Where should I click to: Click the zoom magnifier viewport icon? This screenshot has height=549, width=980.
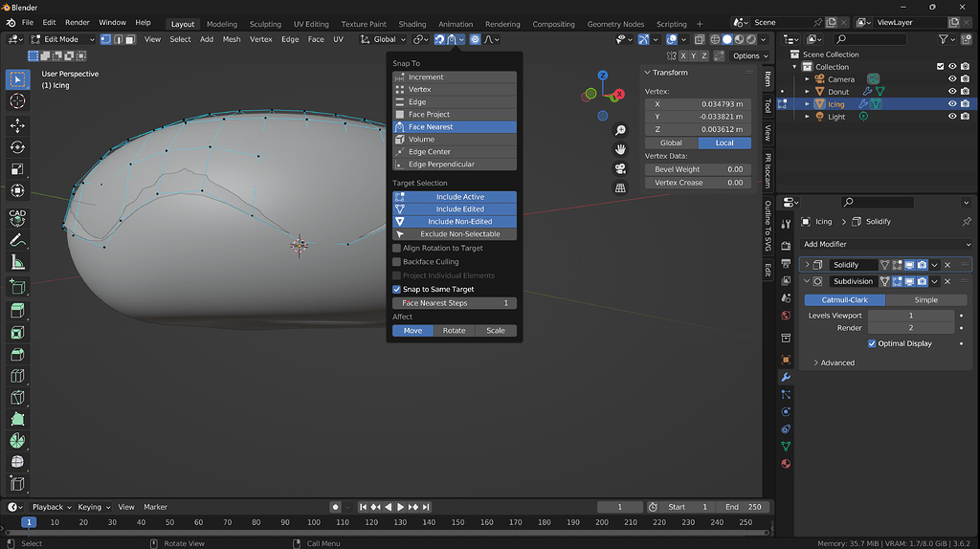620,130
